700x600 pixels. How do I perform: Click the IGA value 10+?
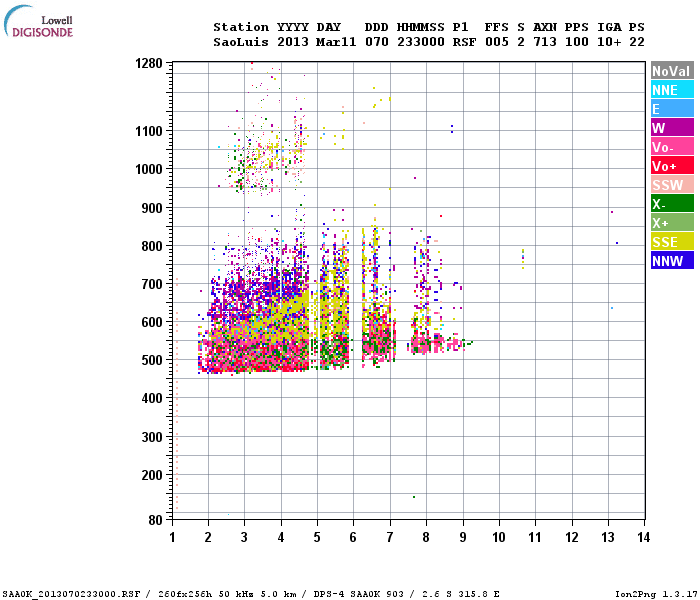point(609,42)
